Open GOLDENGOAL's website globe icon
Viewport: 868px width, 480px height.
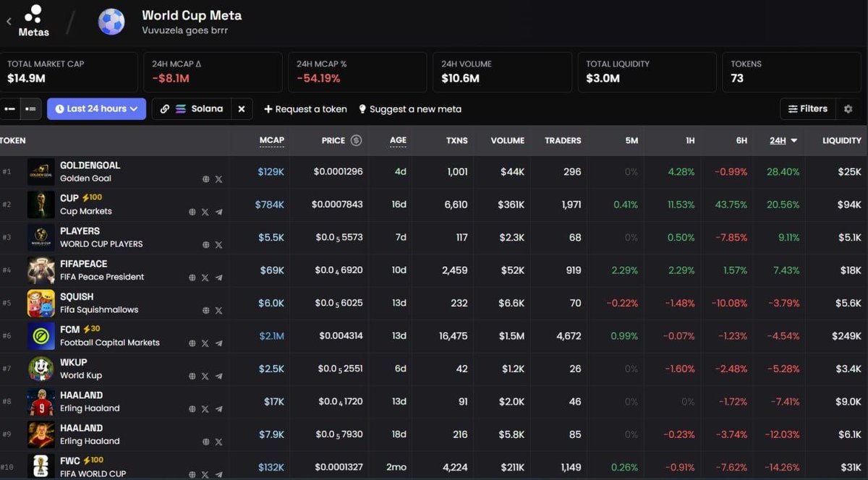pos(205,179)
